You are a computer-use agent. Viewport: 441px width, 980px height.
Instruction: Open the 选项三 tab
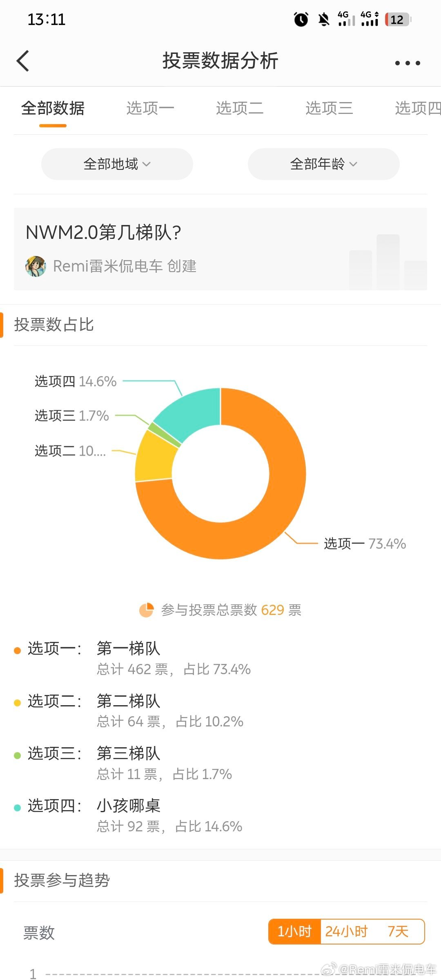[x=329, y=108]
